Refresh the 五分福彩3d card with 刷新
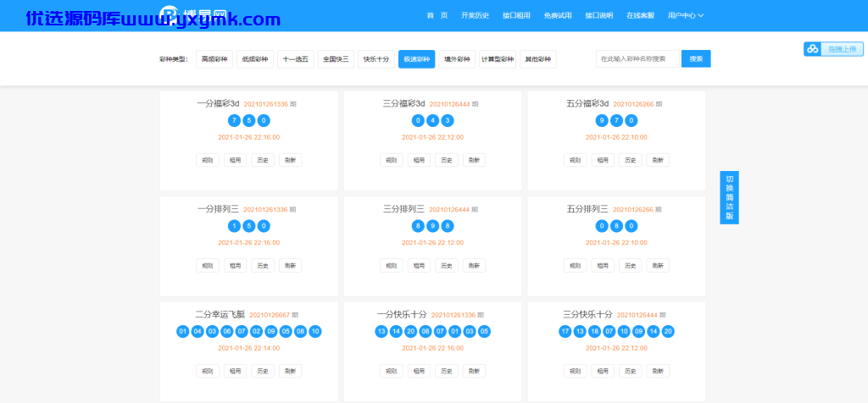Viewport: 868px width, 403px height. 658,160
